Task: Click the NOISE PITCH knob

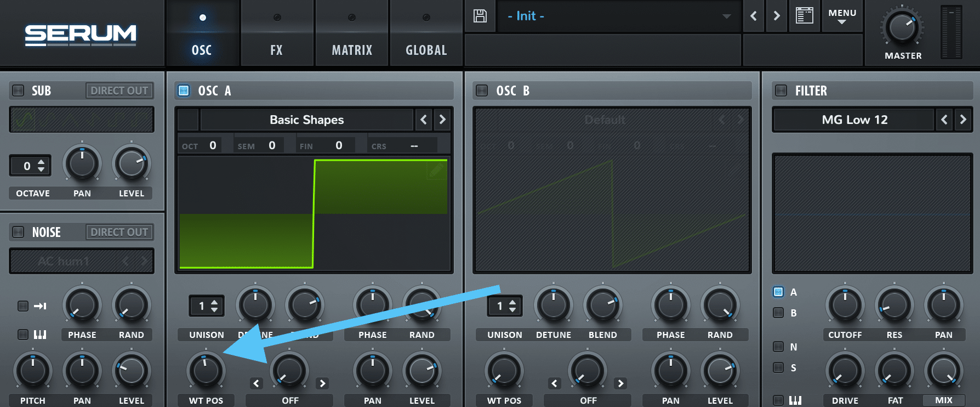Action: tap(33, 371)
